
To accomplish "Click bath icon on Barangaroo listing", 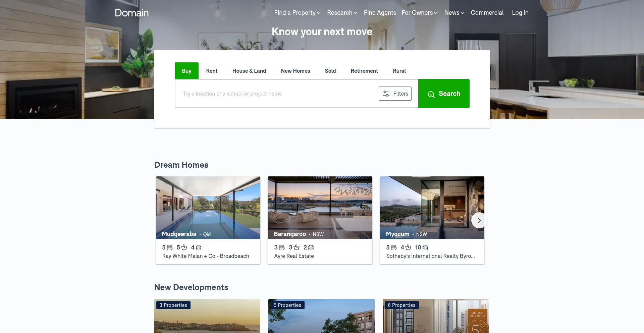I will (297, 247).
